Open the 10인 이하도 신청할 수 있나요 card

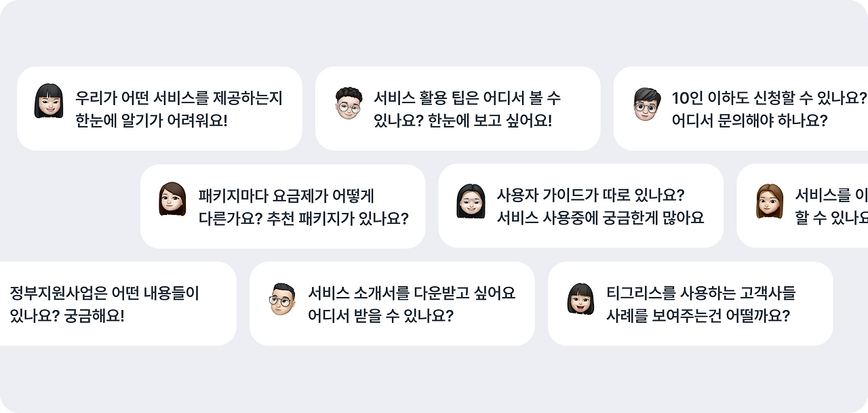coord(741,109)
